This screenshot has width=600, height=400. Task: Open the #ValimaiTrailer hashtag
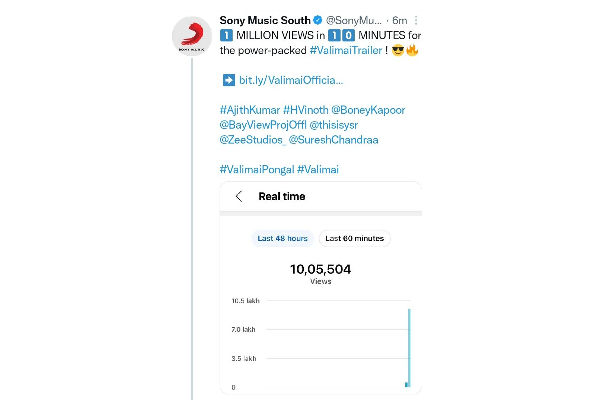[345, 49]
